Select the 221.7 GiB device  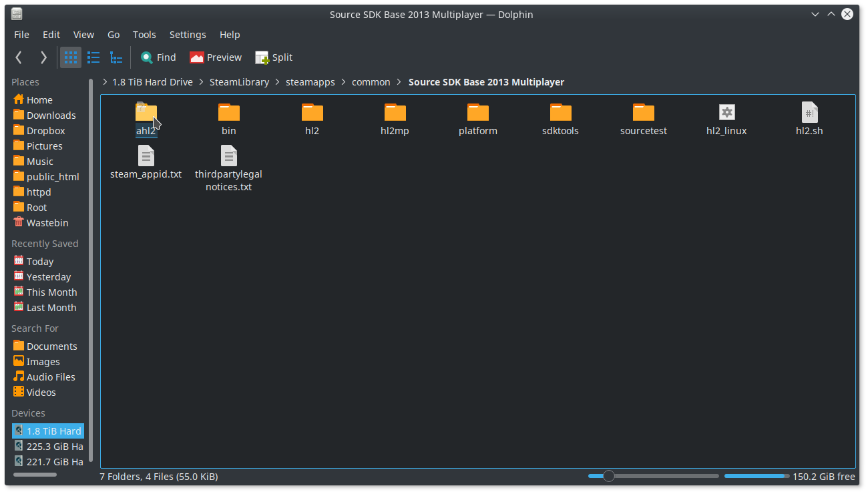48,462
